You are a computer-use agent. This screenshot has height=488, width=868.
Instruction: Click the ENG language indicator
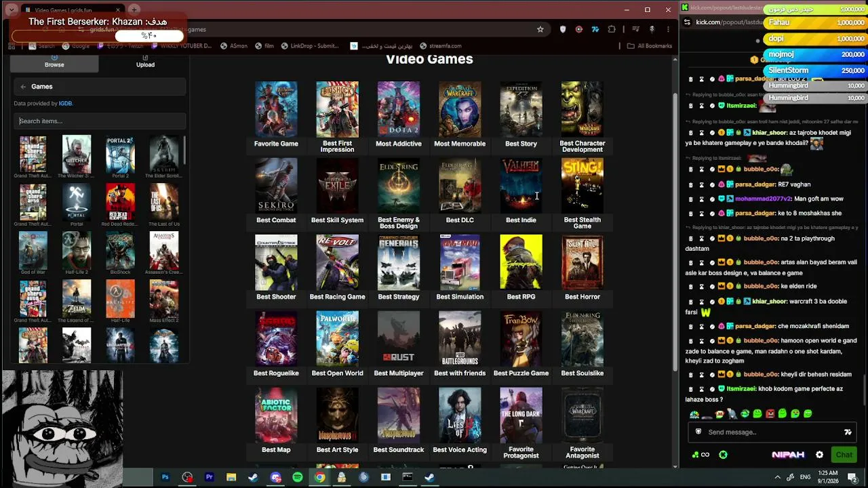(x=805, y=477)
